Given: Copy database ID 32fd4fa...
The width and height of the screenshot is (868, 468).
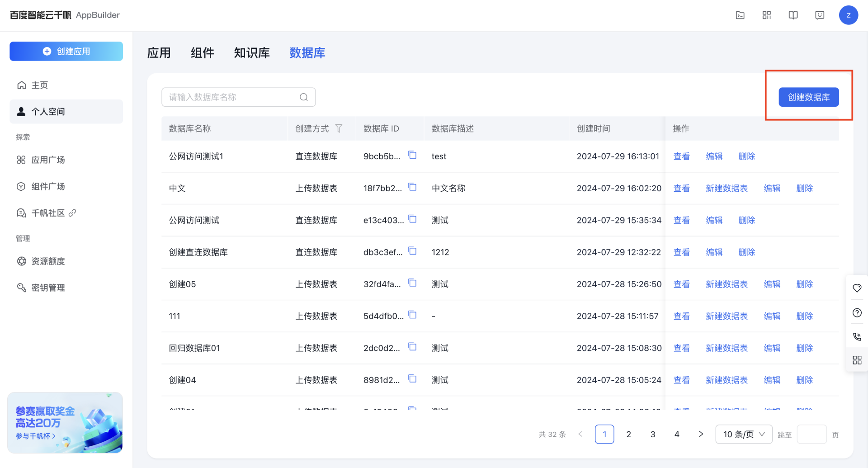Looking at the screenshot, I should point(412,283).
